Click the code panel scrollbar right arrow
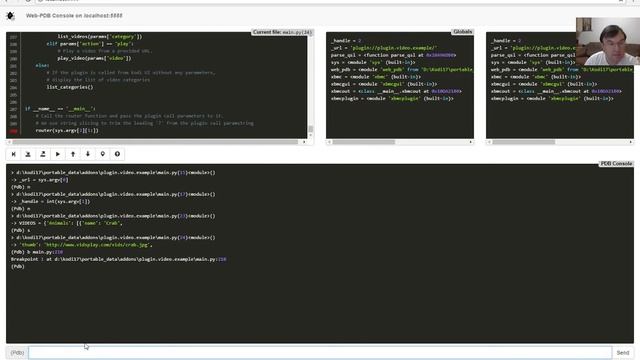Screen dimensions: 640x360 coord(304,142)
